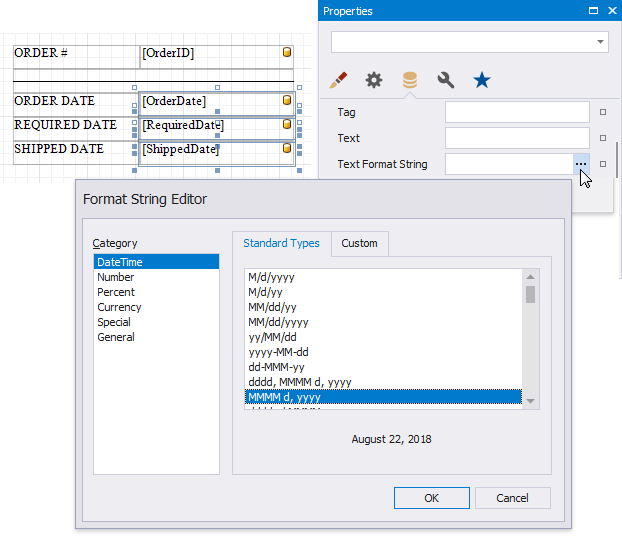This screenshot has width=622, height=536.
Task: Select the Standard Types tab
Action: pos(281,243)
